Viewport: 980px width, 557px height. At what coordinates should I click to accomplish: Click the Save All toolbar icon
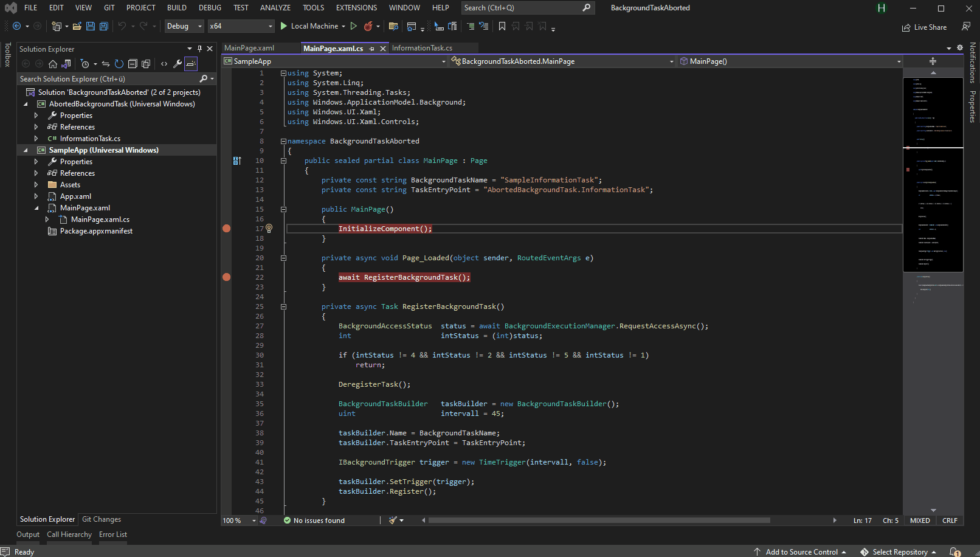point(103,26)
